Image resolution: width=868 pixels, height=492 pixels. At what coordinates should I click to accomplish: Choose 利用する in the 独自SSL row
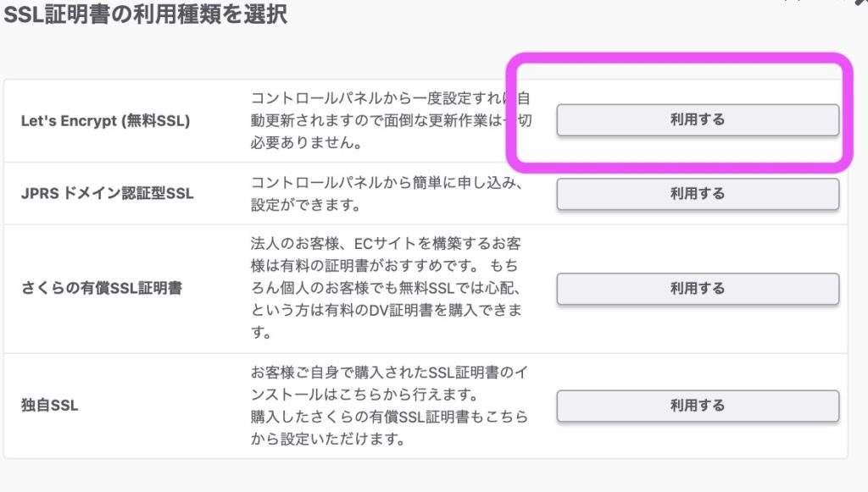click(697, 406)
